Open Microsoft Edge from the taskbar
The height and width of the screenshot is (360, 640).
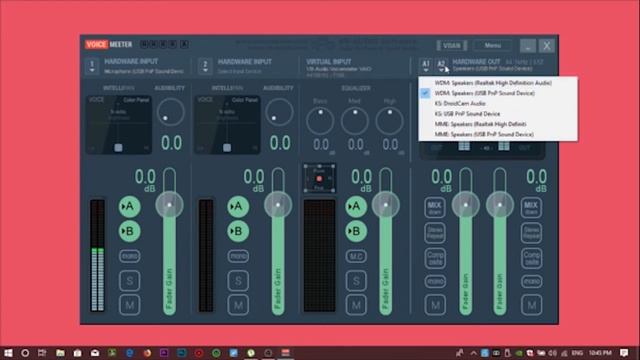pos(130,353)
